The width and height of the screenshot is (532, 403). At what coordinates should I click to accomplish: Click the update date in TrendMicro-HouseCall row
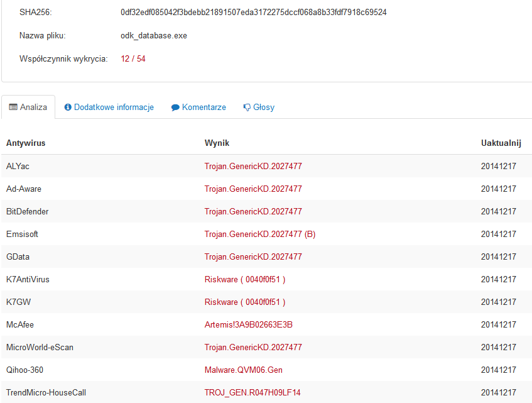[499, 393]
